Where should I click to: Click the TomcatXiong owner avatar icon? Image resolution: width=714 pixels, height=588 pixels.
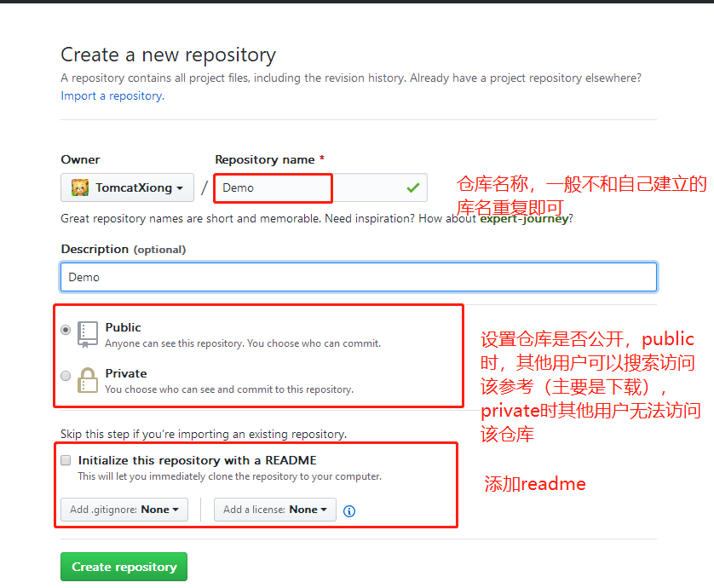click(x=80, y=187)
